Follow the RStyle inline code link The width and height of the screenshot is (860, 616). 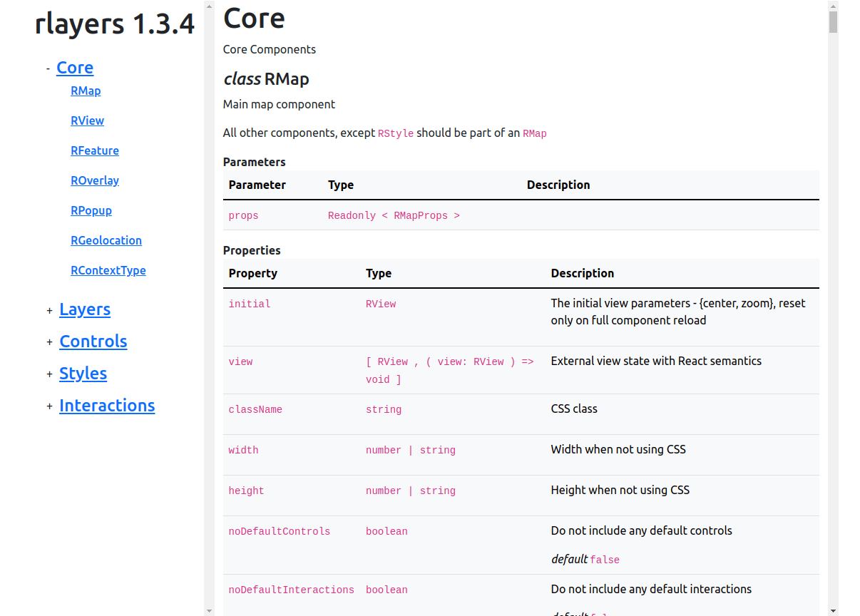tap(395, 133)
